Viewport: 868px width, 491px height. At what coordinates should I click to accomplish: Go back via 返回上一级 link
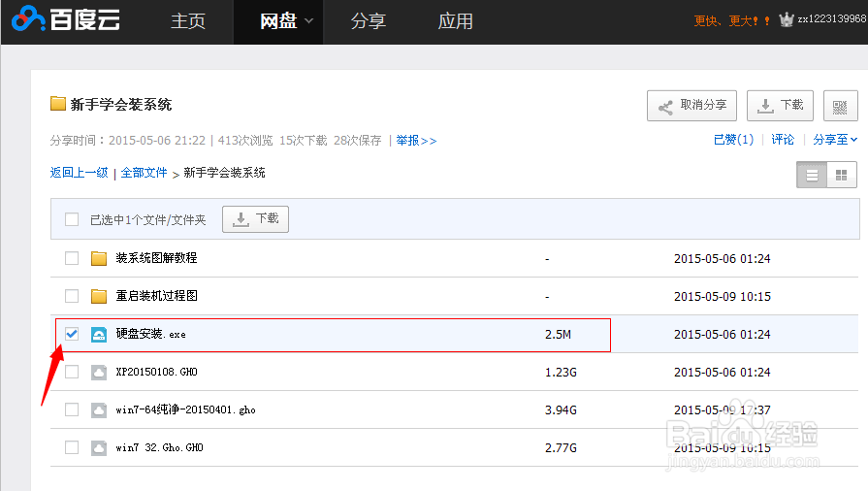tap(80, 173)
